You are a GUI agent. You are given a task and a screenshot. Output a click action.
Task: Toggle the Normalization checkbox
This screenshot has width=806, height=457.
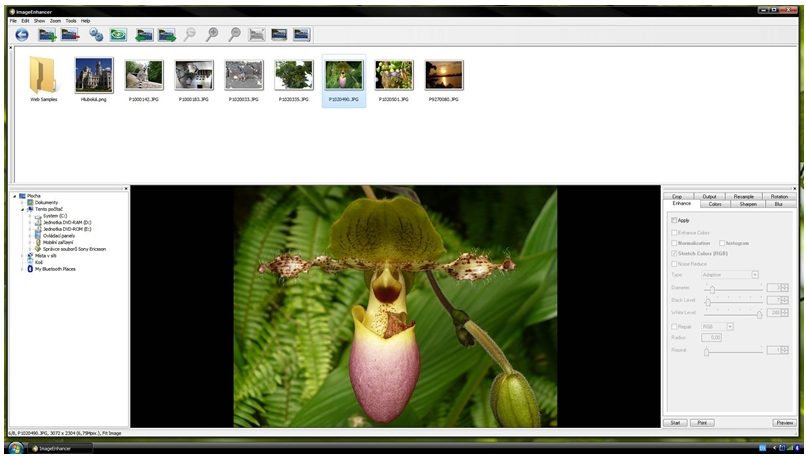674,243
